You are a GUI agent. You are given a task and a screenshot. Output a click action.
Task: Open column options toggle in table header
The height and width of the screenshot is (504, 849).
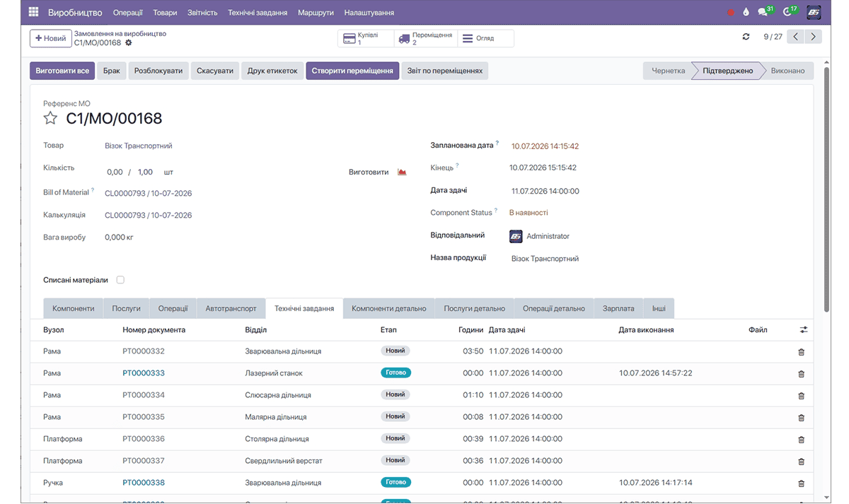click(x=803, y=329)
